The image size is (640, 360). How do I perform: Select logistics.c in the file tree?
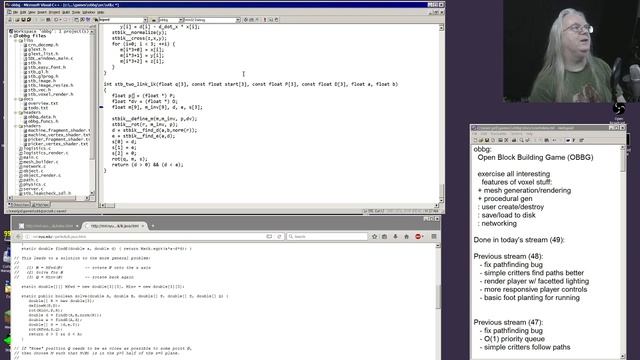tap(37, 148)
